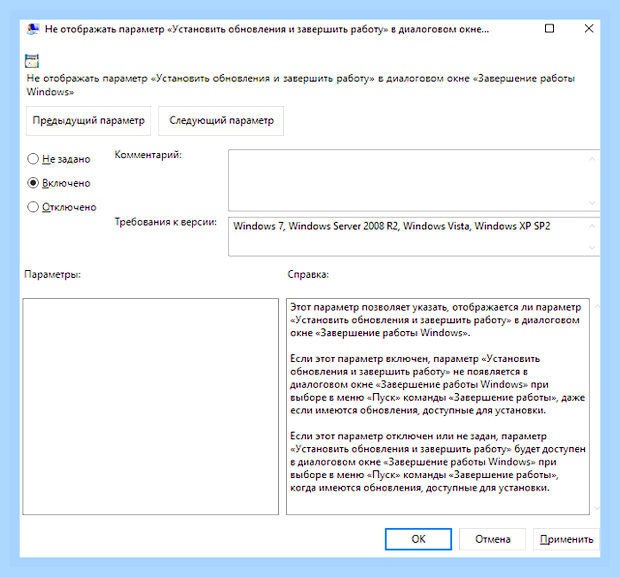Confirm with the OK button
620x577 pixels.
pyautogui.click(x=418, y=539)
